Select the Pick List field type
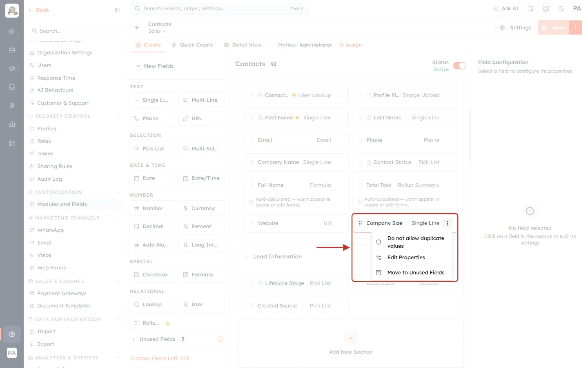Viewport: 588px width, 368px height. click(152, 148)
